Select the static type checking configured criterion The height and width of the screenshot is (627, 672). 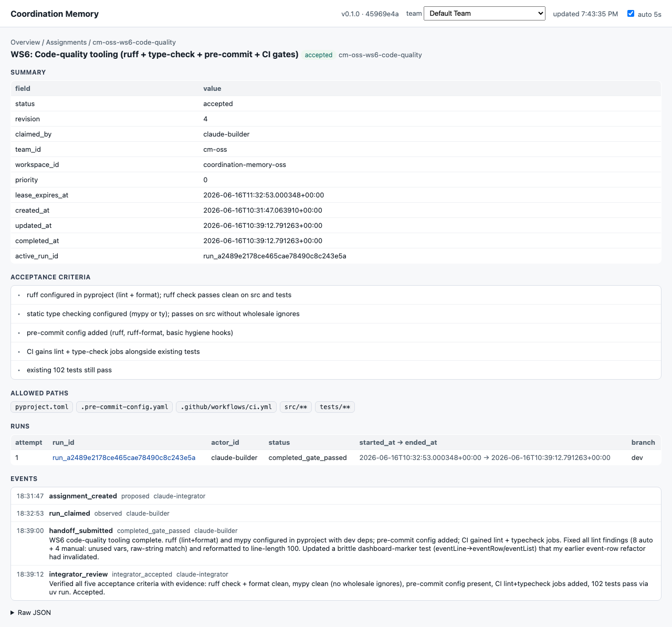click(x=336, y=314)
